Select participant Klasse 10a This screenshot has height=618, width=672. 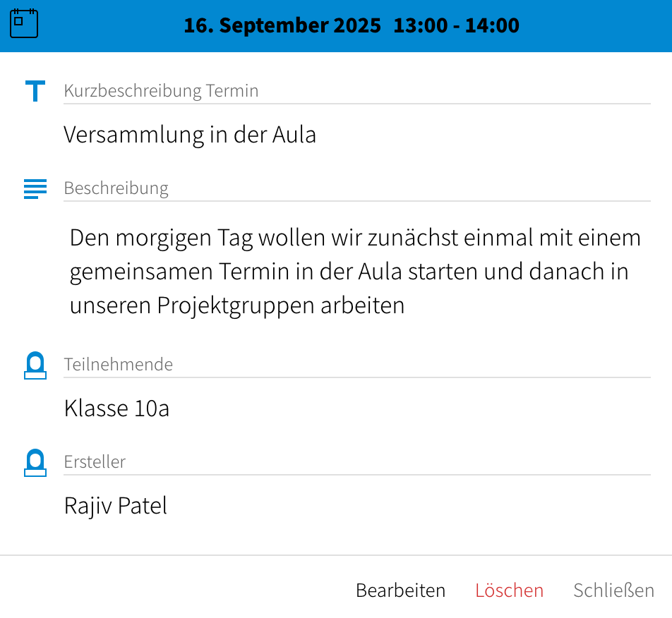point(116,408)
